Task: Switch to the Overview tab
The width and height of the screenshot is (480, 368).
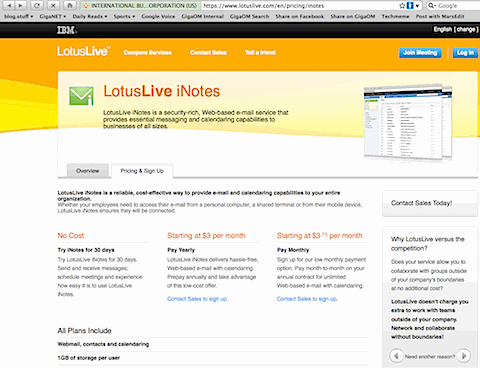Action: pyautogui.click(x=88, y=171)
